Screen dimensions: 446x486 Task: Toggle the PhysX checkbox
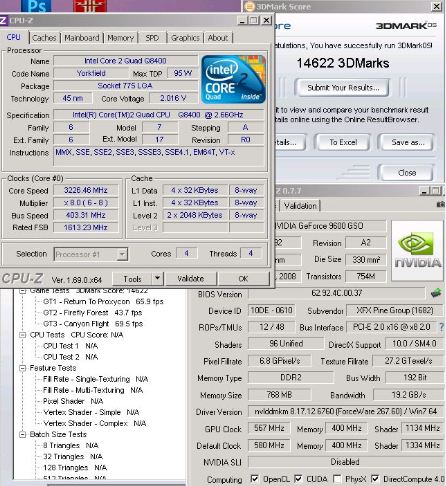click(x=337, y=479)
